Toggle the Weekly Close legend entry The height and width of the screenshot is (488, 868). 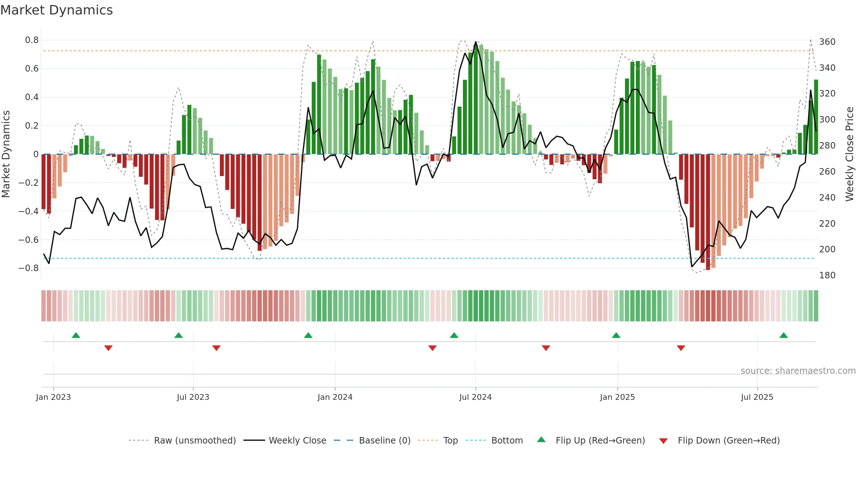(x=285, y=440)
